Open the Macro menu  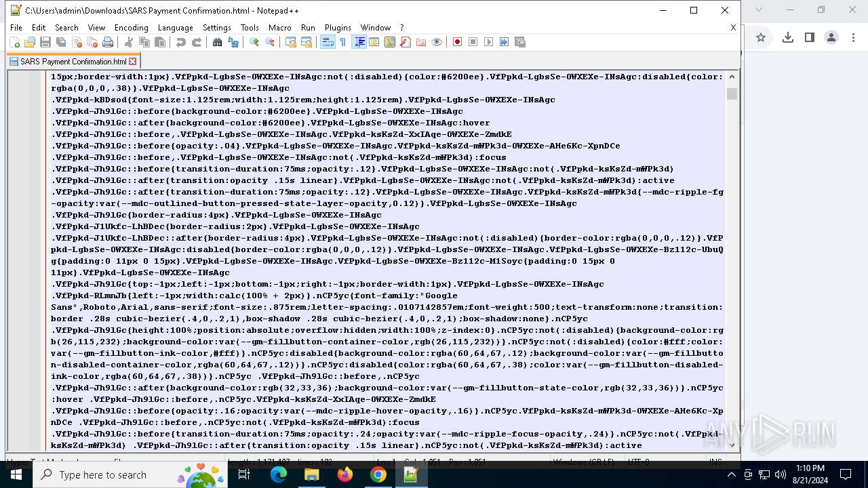click(x=280, y=28)
